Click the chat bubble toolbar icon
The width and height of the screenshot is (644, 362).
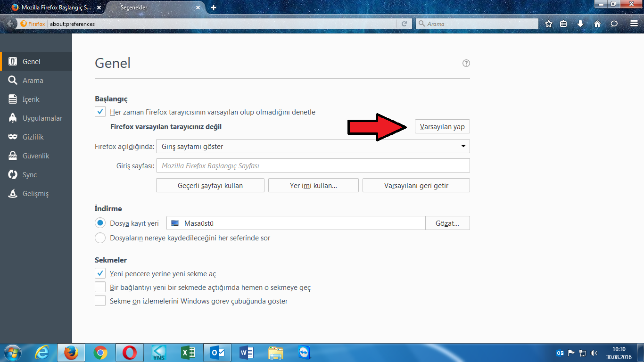coord(614,24)
